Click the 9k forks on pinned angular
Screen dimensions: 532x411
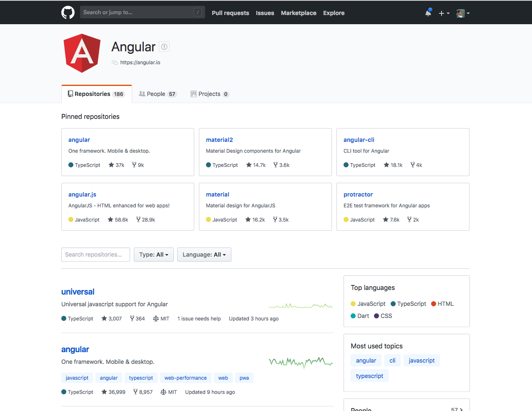pos(138,165)
